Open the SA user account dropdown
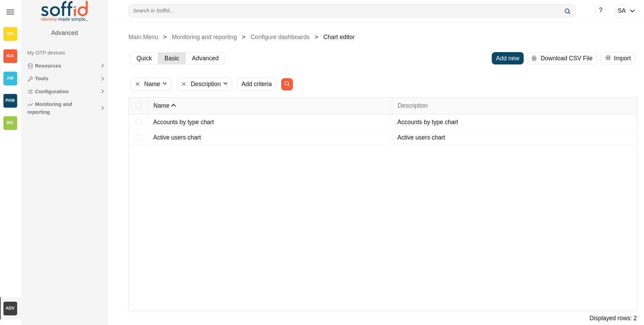 pyautogui.click(x=626, y=11)
